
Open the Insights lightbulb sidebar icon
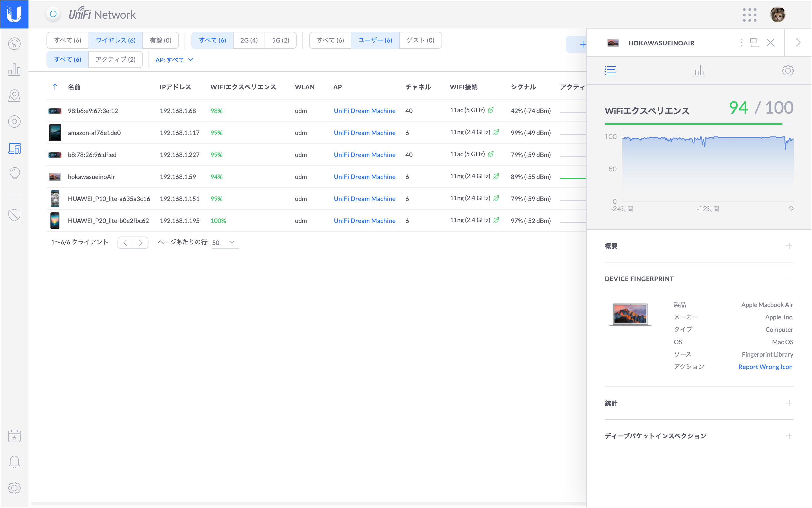click(14, 173)
